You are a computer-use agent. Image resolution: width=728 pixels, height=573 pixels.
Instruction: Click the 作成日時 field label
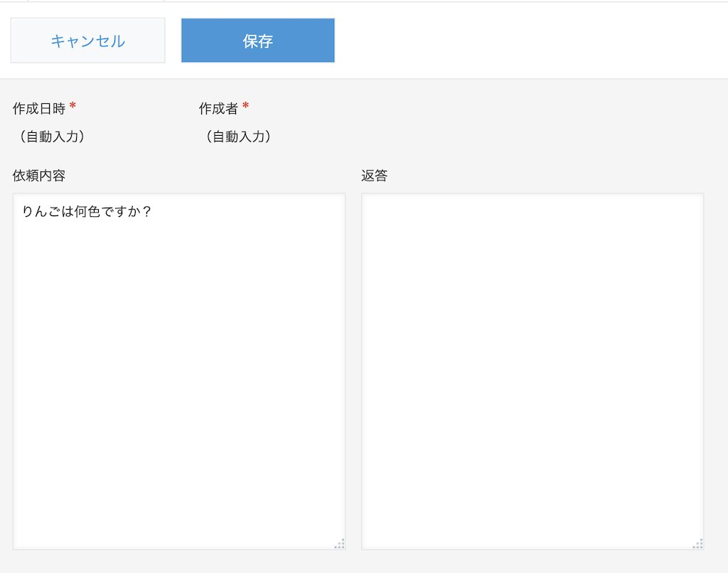pyautogui.click(x=39, y=109)
